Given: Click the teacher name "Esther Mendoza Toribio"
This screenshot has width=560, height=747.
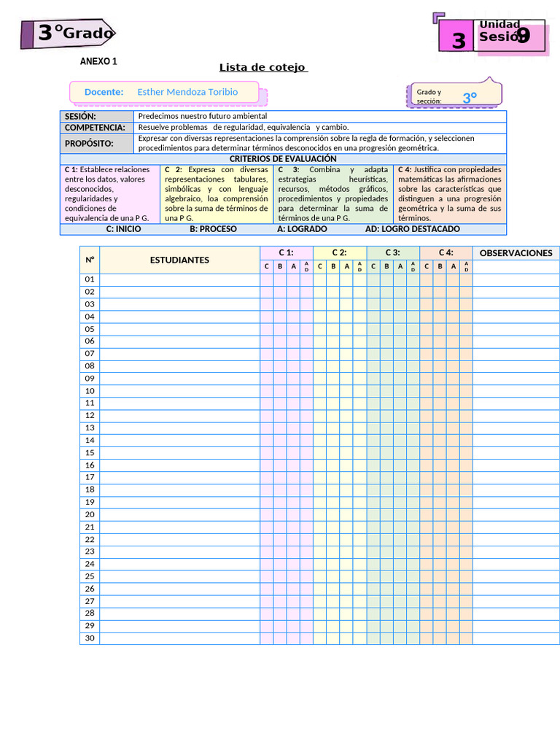Looking at the screenshot, I should coord(187,93).
